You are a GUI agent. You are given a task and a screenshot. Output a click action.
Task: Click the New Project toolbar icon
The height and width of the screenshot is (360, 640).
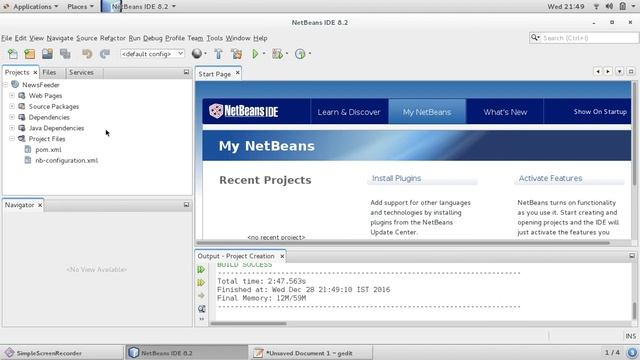[30, 53]
